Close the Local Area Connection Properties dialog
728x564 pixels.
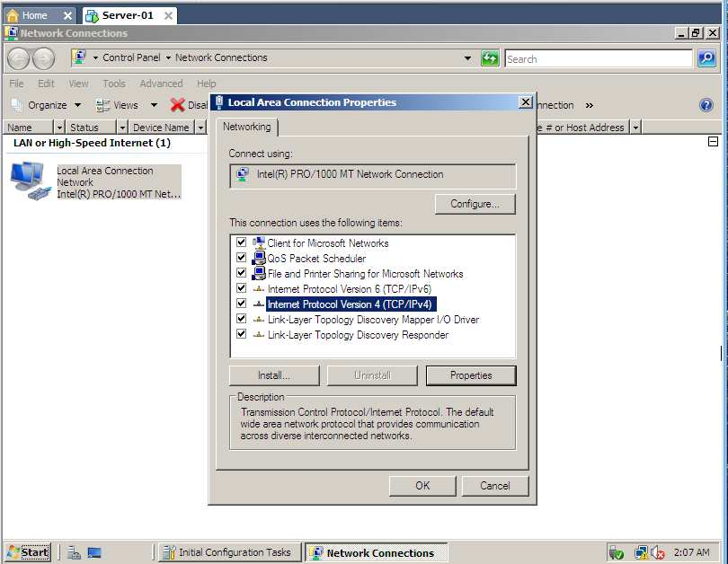[525, 102]
